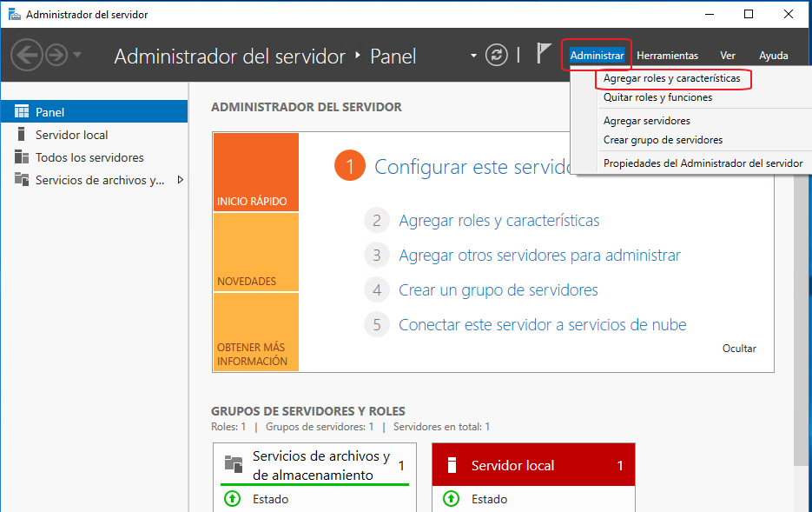The width and height of the screenshot is (812, 512).
Task: Click the Servicios de archivos sidebar icon
Action: [x=22, y=179]
